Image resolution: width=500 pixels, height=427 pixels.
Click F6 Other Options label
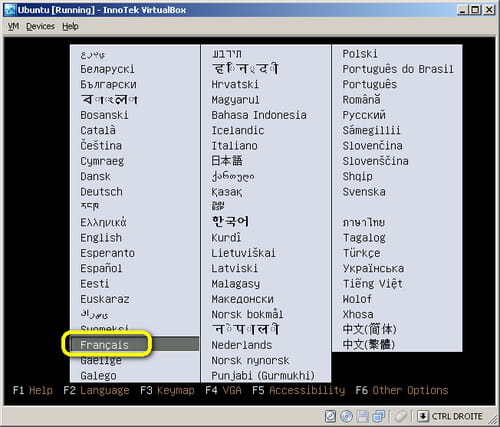402,390
